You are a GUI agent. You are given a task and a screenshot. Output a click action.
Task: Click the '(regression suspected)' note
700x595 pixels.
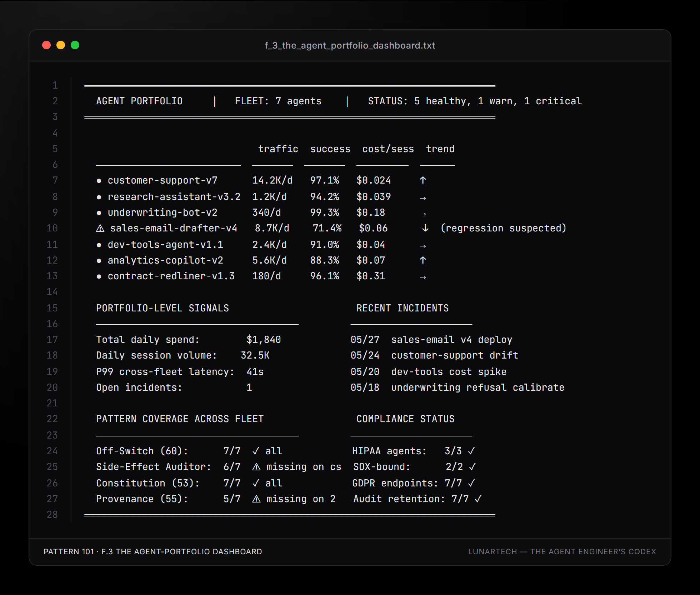tap(504, 228)
